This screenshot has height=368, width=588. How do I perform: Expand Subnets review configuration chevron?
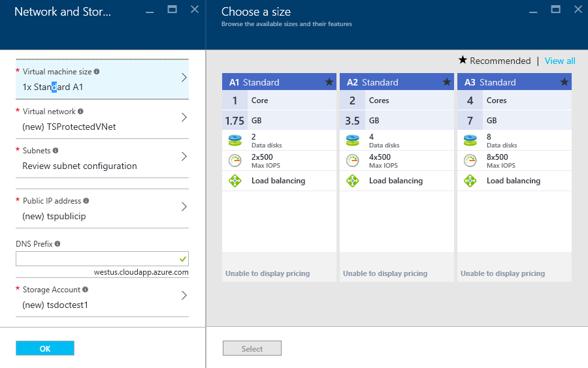coord(184,157)
